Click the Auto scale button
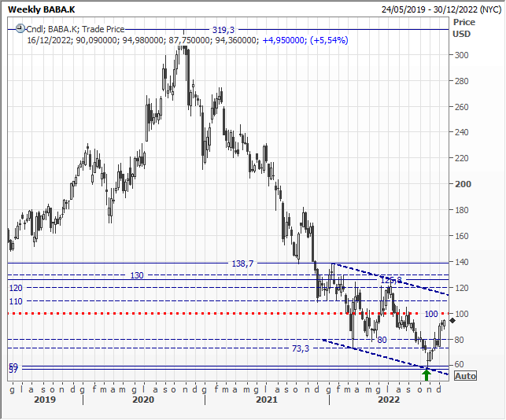This screenshot has height=420, width=506. coord(465,376)
